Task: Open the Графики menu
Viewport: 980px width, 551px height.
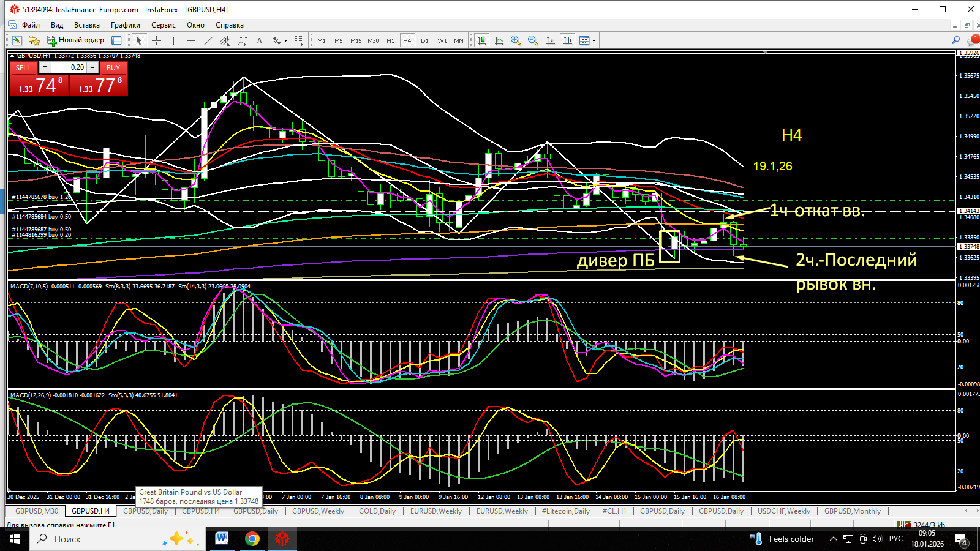Action: (126, 25)
